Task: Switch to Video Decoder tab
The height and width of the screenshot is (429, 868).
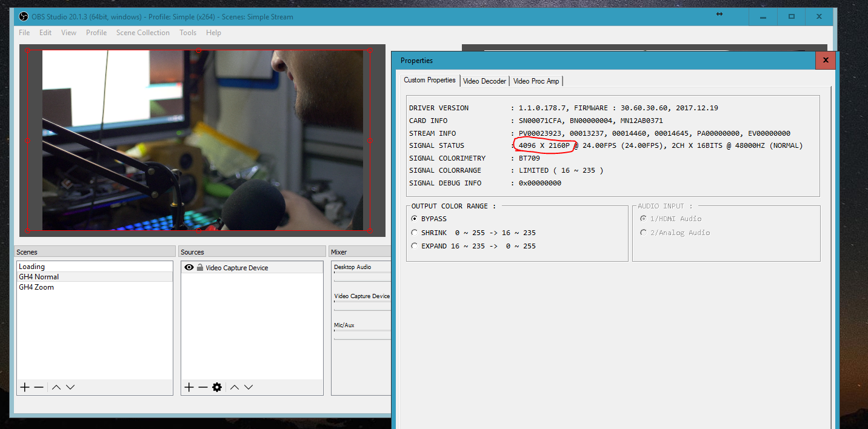Action: (x=484, y=81)
